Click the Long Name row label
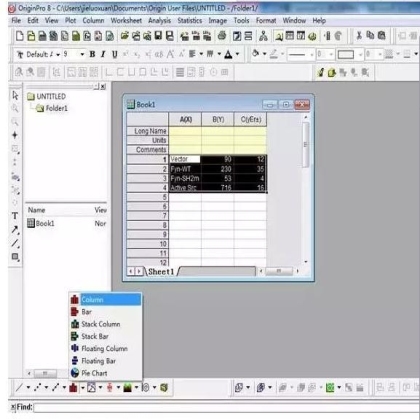The image size is (420, 420). (148, 131)
